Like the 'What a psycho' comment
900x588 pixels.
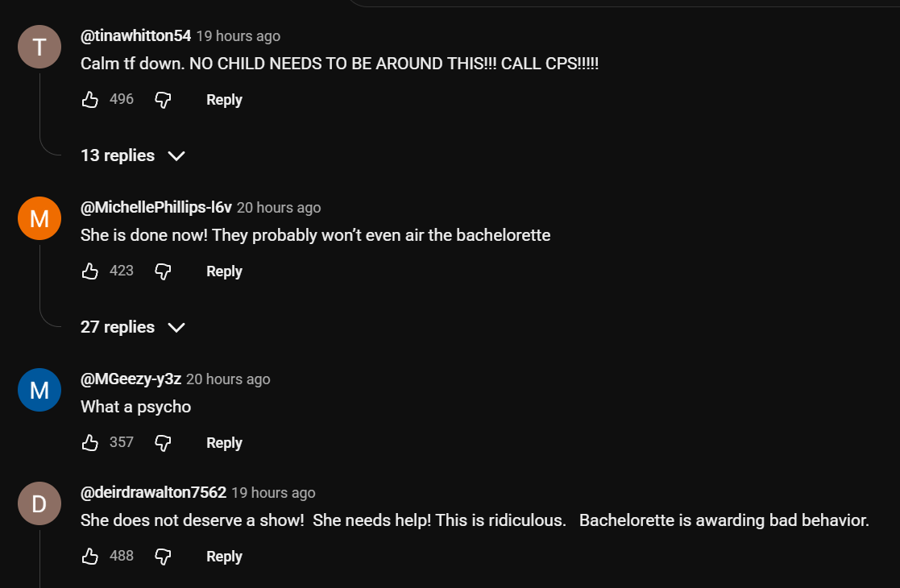[90, 443]
